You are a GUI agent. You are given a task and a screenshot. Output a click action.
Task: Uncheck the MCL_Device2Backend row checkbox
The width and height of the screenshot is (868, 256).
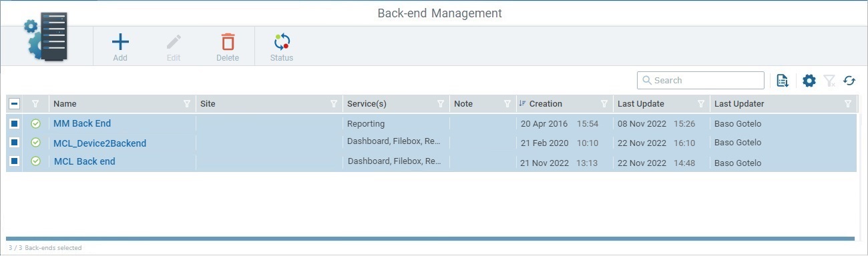15,143
